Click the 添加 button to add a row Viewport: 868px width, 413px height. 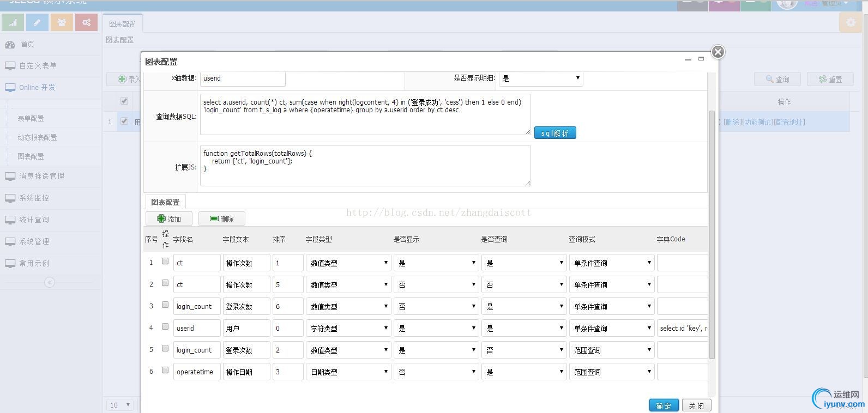click(x=169, y=218)
